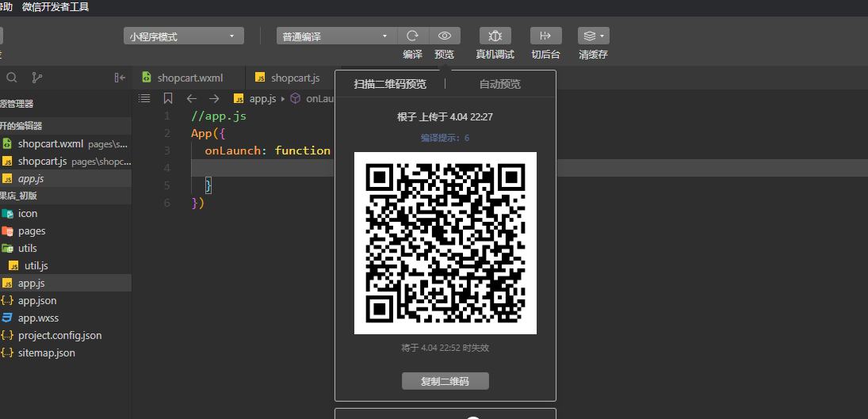The width and height of the screenshot is (868, 419).
Task: Click the 将于 4.04 22:52 时失效 text
Action: point(445,348)
